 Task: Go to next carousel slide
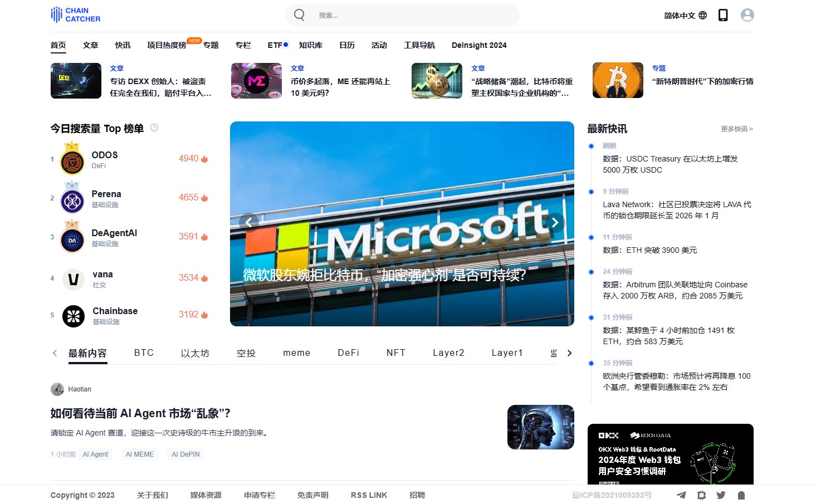pos(555,222)
